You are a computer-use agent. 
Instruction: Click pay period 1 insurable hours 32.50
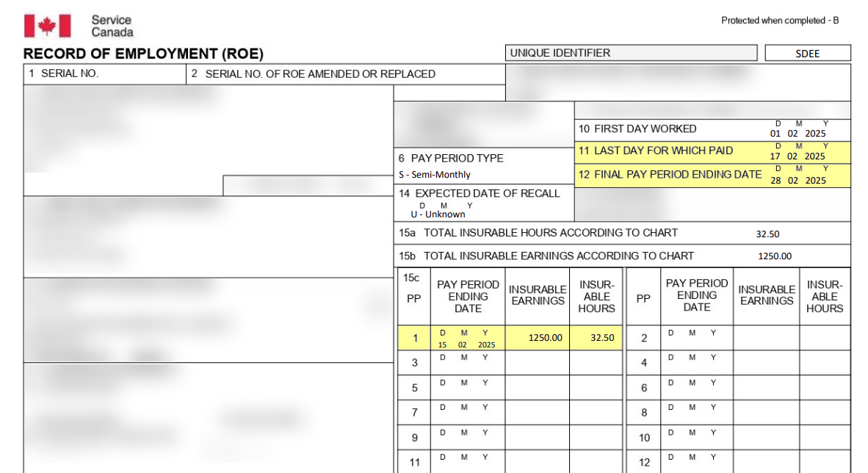point(596,338)
